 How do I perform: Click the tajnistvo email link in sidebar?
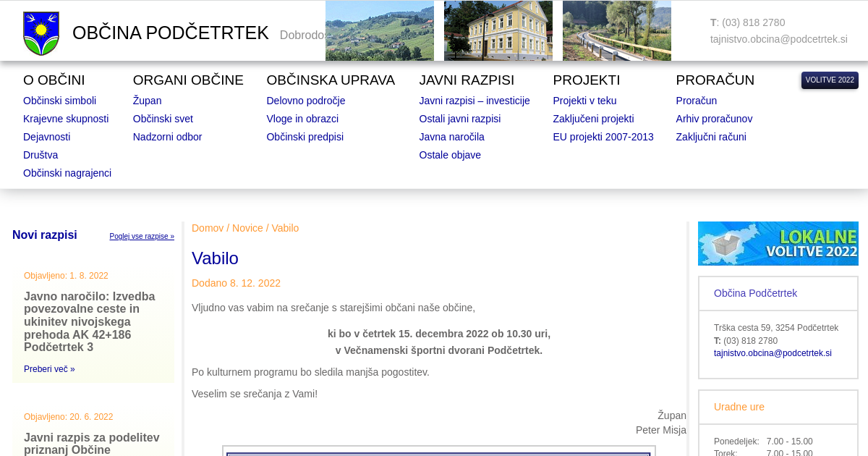coord(773,353)
